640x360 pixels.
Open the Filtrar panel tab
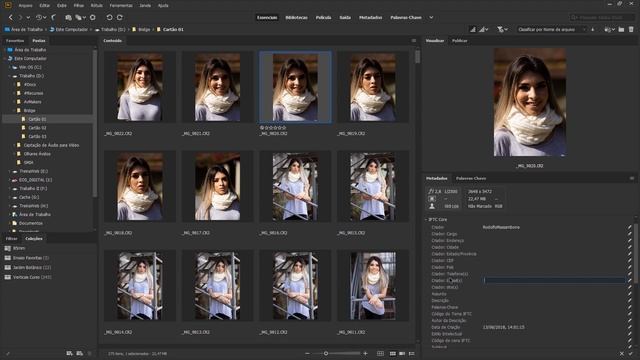11,239
